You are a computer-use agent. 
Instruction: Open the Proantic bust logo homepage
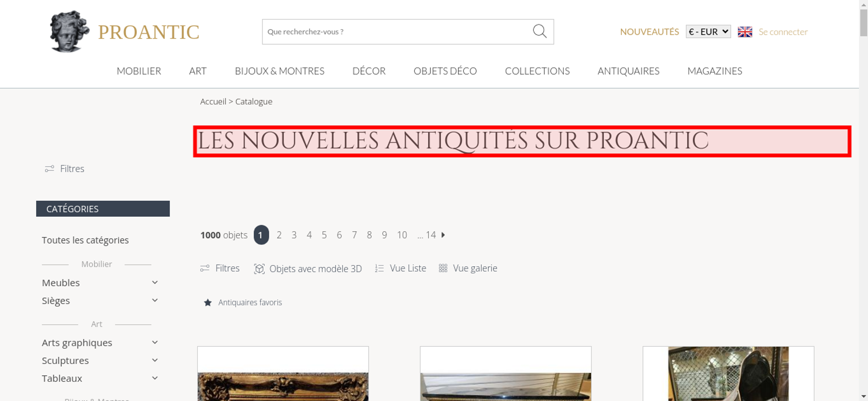pyautogui.click(x=69, y=31)
